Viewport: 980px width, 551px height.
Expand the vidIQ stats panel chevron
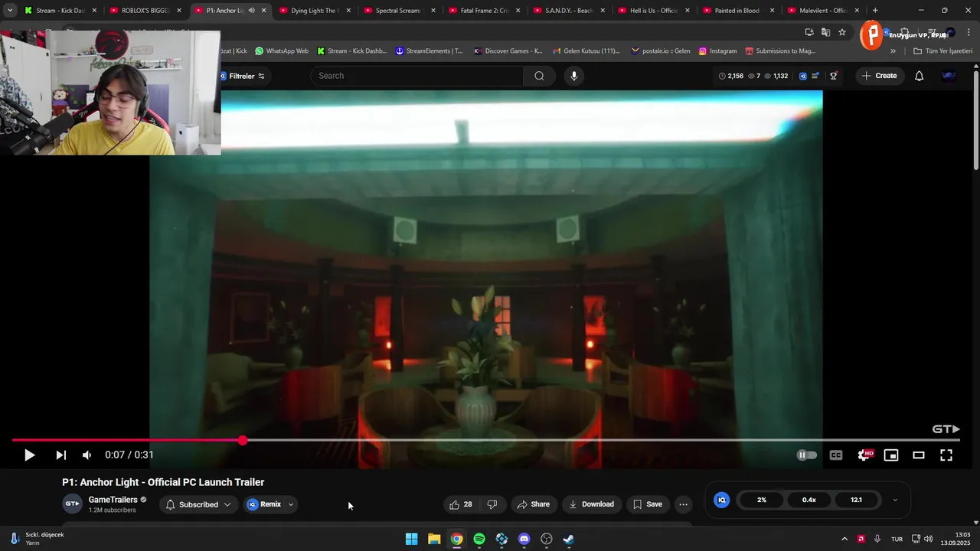[895, 500]
